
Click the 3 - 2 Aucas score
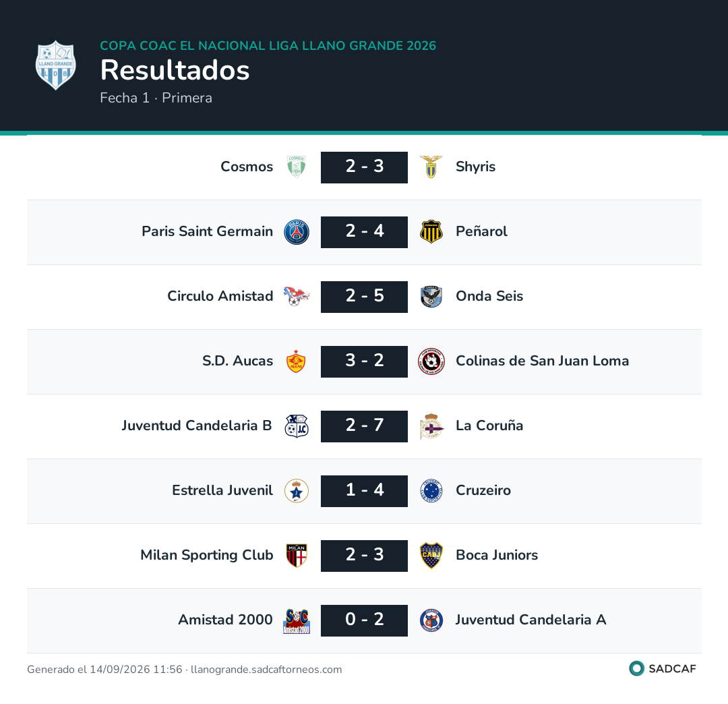[364, 361]
